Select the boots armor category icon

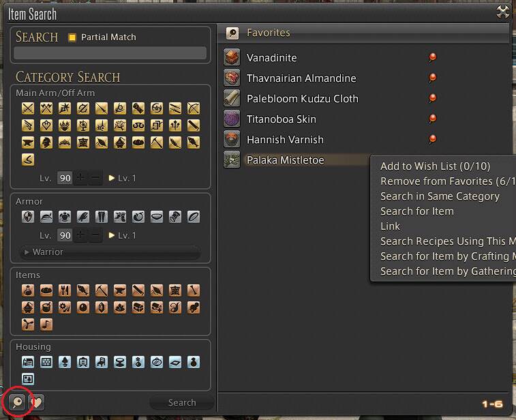click(120, 217)
